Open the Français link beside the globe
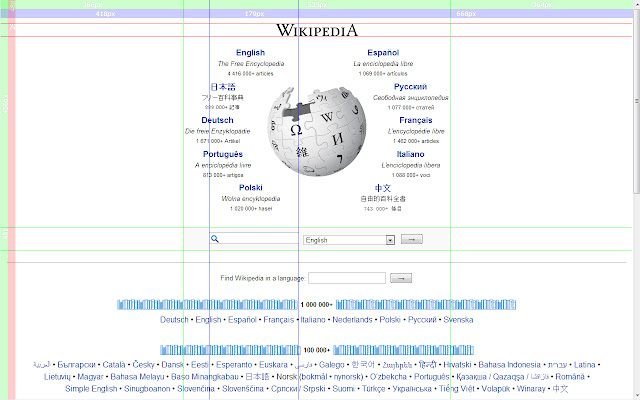 pos(416,120)
